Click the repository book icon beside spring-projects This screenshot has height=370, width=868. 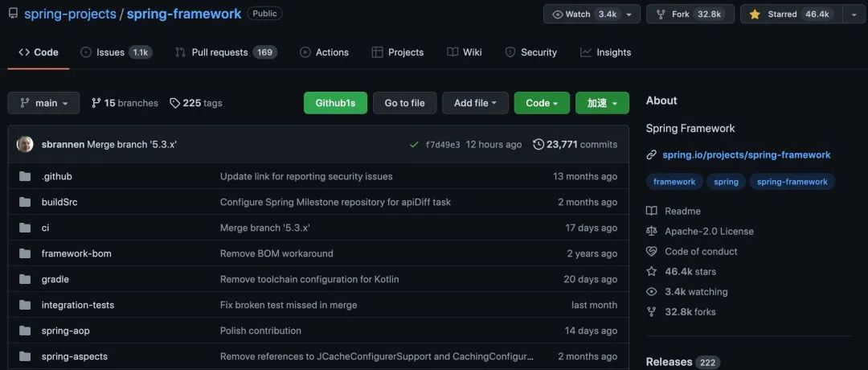point(14,14)
